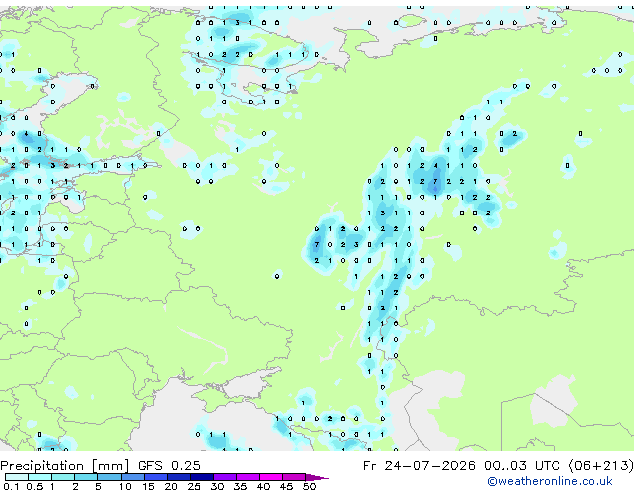The image size is (634, 490).
Task: Select the 30–35 mm purple legend swatch
Action: [x=225, y=477]
